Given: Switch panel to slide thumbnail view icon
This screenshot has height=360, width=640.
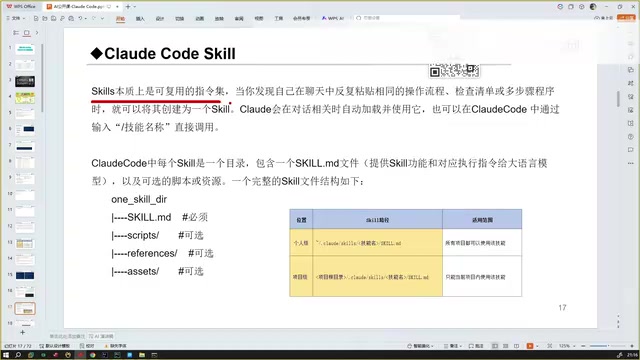Looking at the screenshot, I should (x=27, y=33).
